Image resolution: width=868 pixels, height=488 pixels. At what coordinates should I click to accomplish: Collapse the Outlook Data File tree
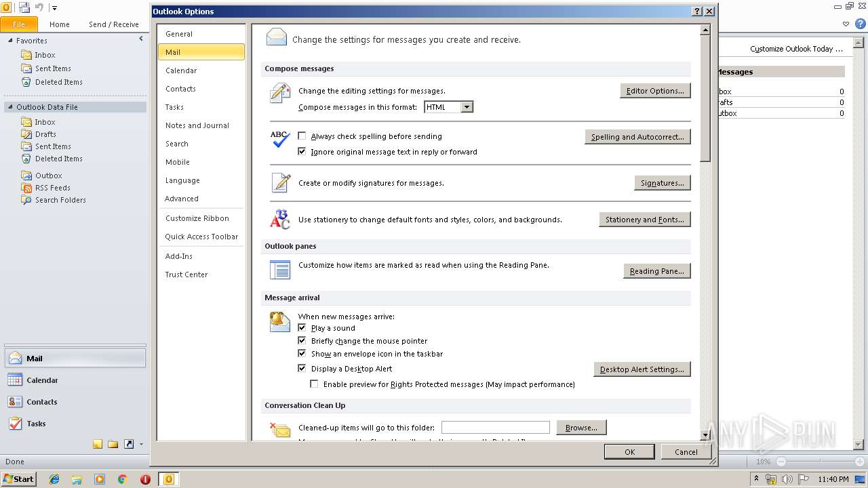[11, 107]
